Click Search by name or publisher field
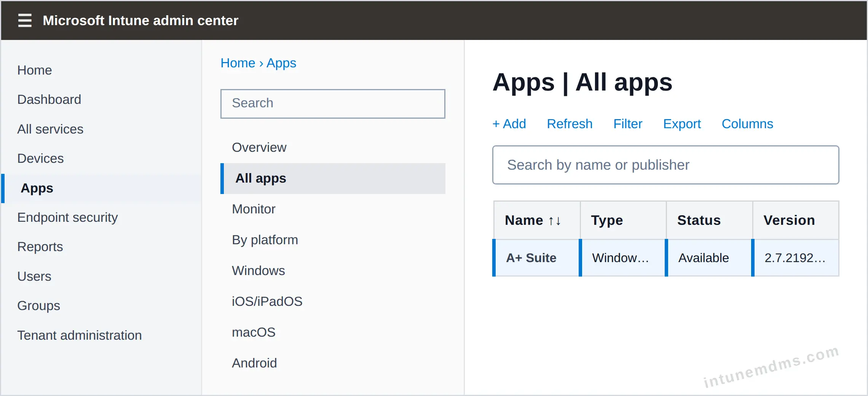This screenshot has height=396, width=868. (x=665, y=165)
